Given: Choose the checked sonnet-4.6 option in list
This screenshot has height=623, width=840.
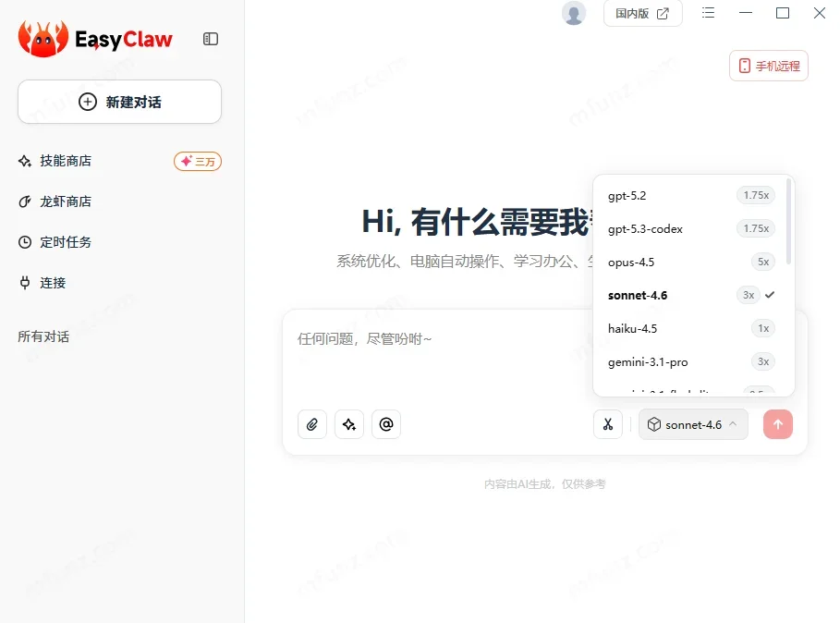Looking at the screenshot, I should coord(691,295).
